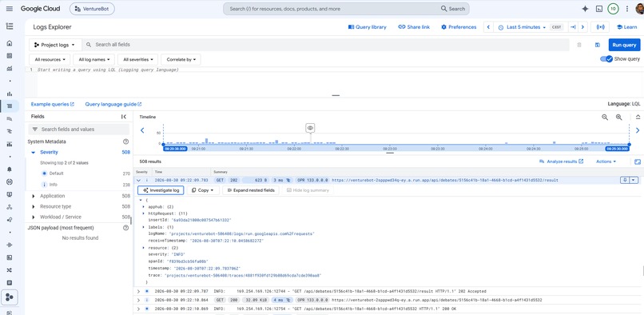Zoom out the timeline

coord(605,118)
